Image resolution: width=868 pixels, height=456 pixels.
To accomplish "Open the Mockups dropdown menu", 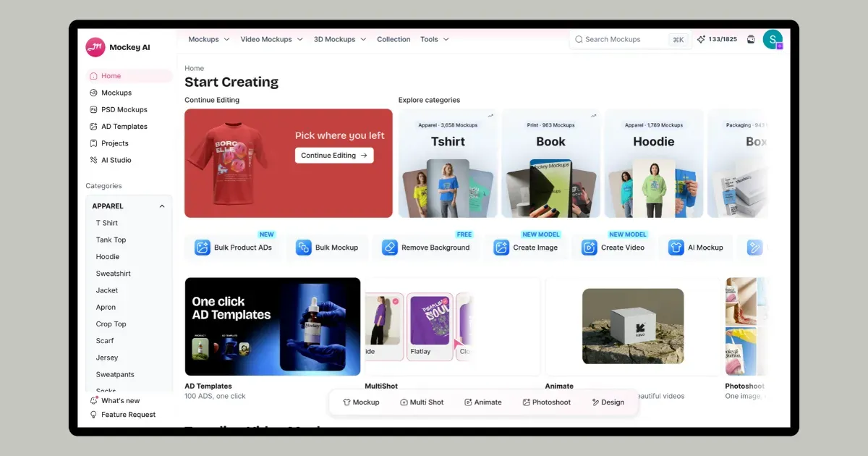I will click(x=209, y=39).
